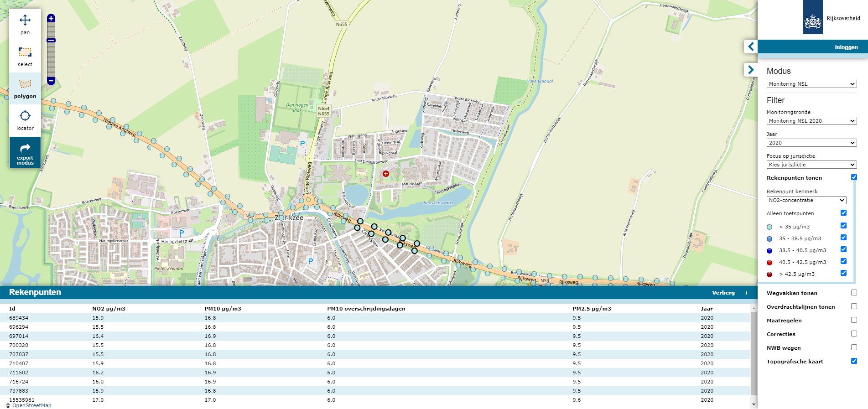Click Verberg to hide the table
Viewport: 868px width, 409px height.
coord(723,293)
